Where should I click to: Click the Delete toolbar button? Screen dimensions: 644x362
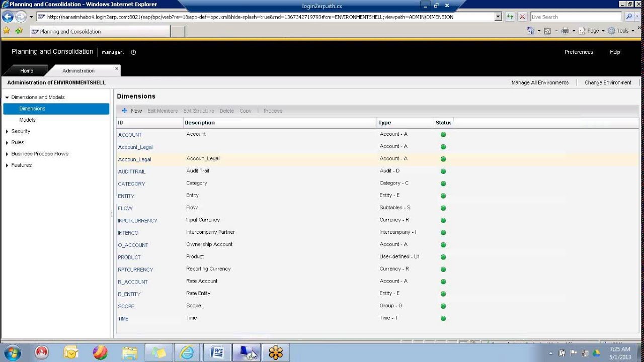pyautogui.click(x=227, y=111)
